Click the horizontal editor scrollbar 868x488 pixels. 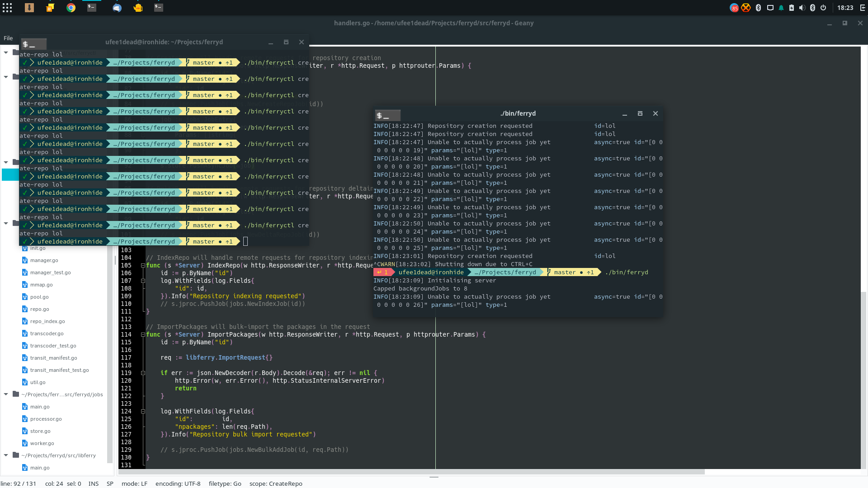pyautogui.click(x=411, y=472)
